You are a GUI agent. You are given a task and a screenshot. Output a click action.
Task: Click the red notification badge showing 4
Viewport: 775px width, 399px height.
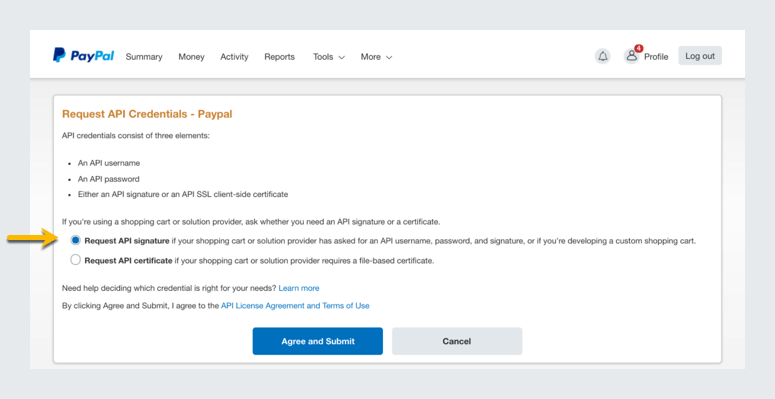(x=639, y=48)
